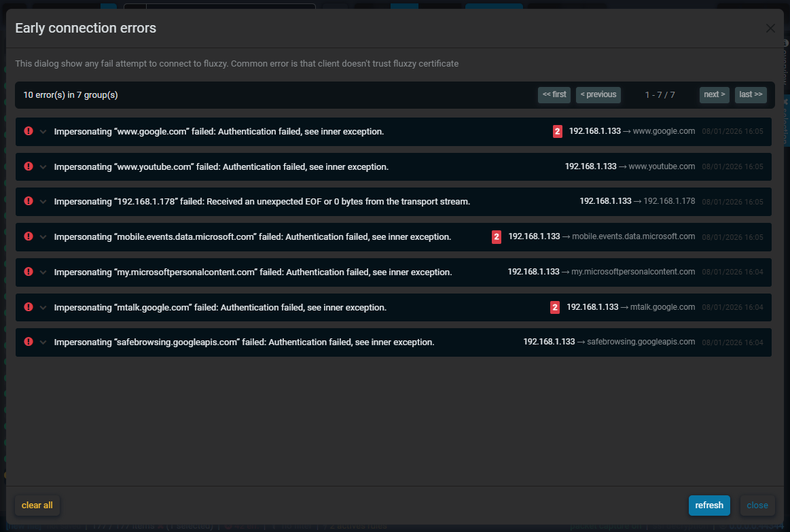The width and height of the screenshot is (790, 532).
Task: Jump to the last page of errors
Action: (751, 94)
